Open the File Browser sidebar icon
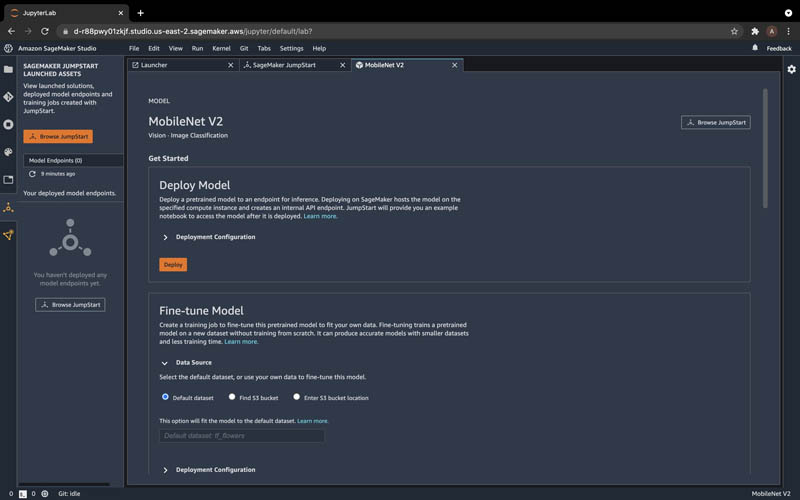This screenshot has width=800, height=500. tap(8, 69)
